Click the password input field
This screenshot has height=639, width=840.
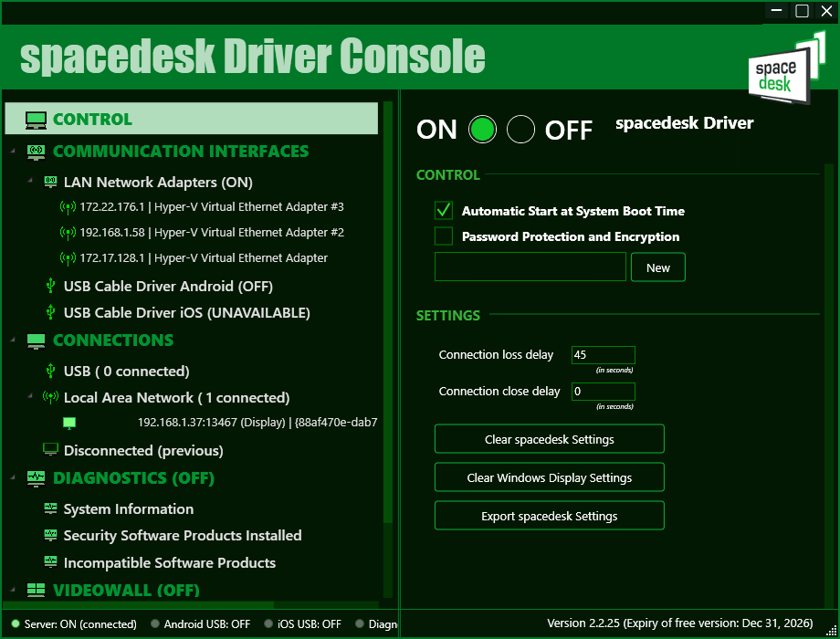(x=530, y=267)
